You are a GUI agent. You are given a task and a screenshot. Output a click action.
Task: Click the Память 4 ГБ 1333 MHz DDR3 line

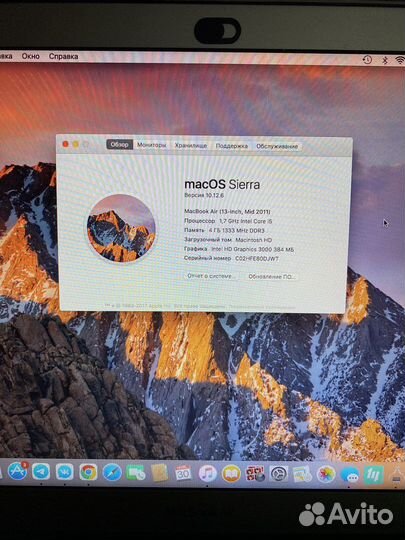pos(224,230)
